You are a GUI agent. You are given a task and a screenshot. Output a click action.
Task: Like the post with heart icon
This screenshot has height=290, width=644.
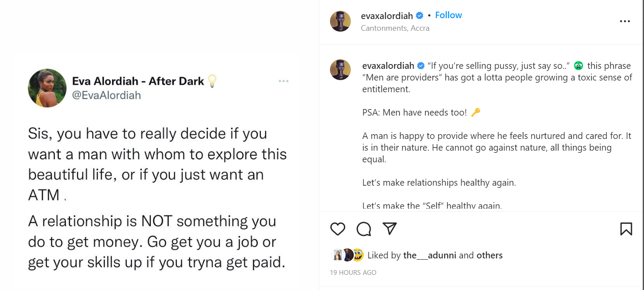point(337,229)
